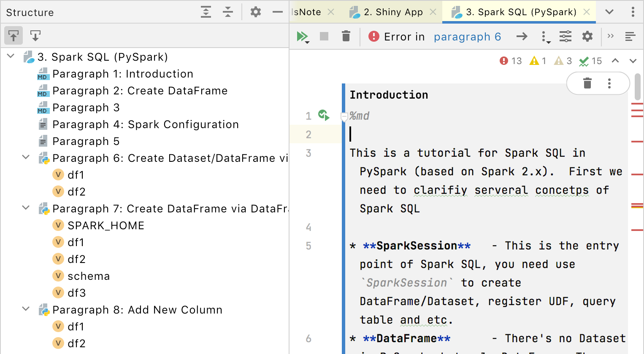Open notebook interpreter settings gear

click(587, 37)
